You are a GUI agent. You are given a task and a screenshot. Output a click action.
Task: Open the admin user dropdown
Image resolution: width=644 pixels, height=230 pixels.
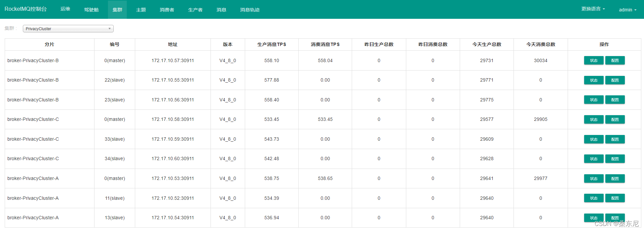coord(628,10)
